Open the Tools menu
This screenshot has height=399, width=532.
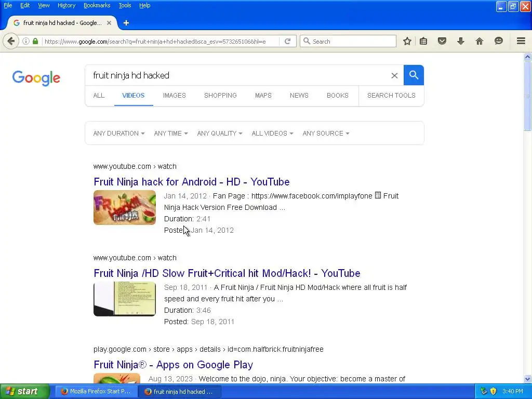click(x=125, y=5)
